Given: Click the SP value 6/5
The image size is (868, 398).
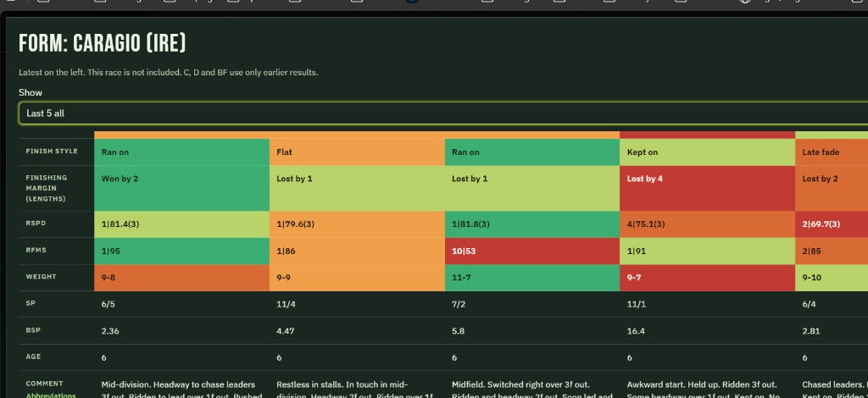Looking at the screenshot, I should (108, 304).
